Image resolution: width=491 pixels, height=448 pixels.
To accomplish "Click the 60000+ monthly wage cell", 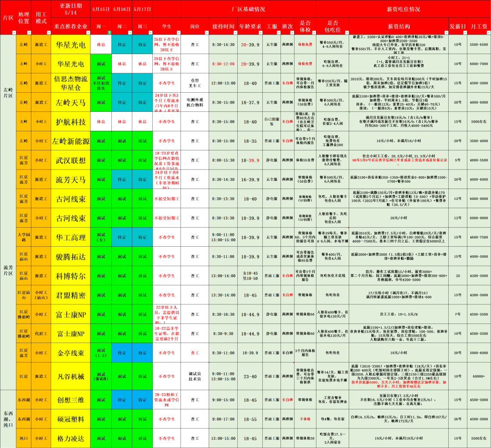I will pyautogui.click(x=479, y=376).
